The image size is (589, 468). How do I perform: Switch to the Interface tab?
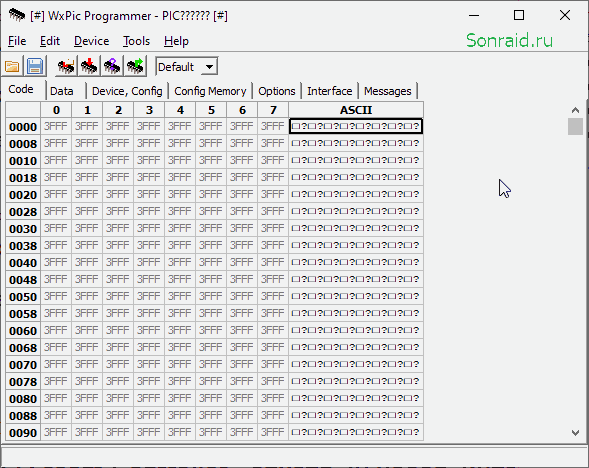329,91
